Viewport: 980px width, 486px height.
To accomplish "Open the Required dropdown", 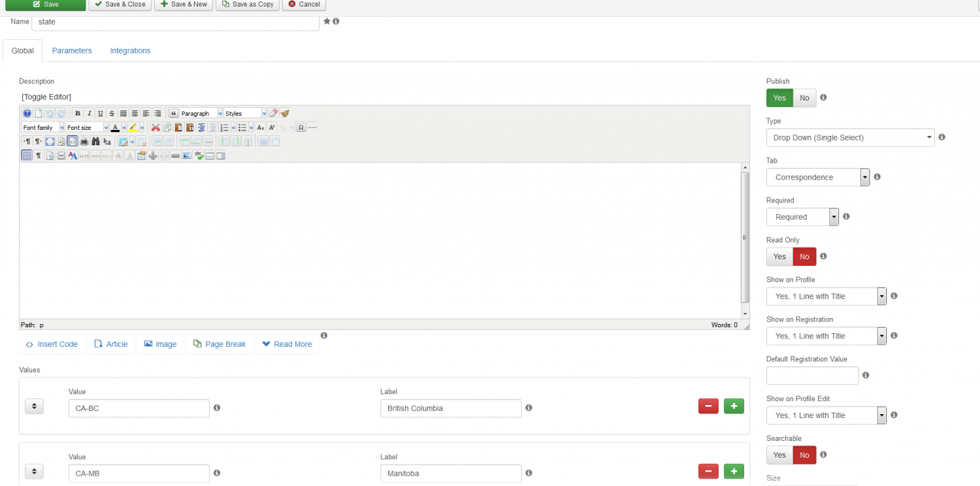I will click(802, 217).
